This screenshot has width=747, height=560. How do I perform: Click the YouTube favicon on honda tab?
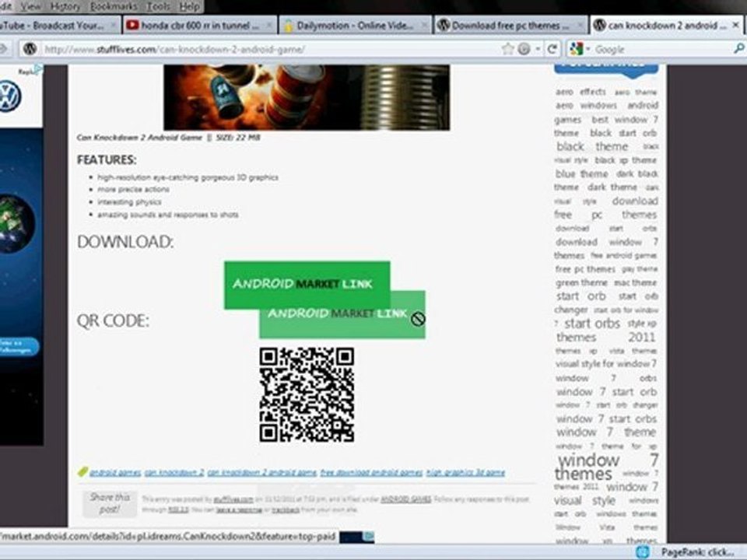click(132, 25)
